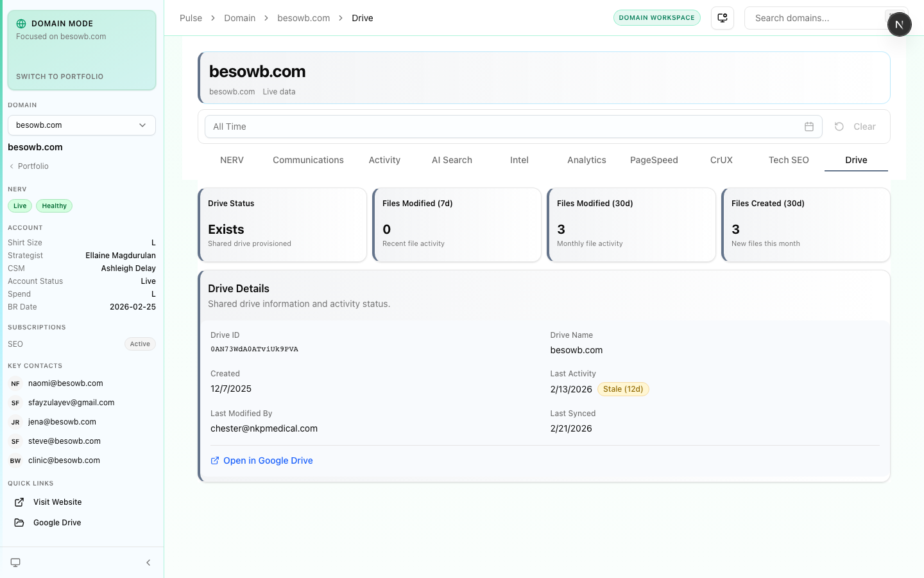Click the Visit Website external link icon
The width and height of the screenshot is (924, 578).
click(19, 502)
